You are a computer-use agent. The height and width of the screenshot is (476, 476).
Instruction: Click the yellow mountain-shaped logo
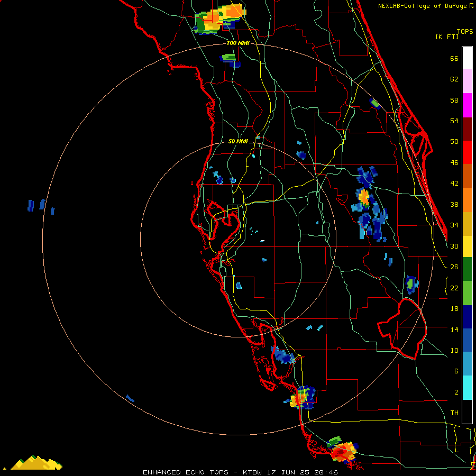pyautogui.click(x=36, y=463)
